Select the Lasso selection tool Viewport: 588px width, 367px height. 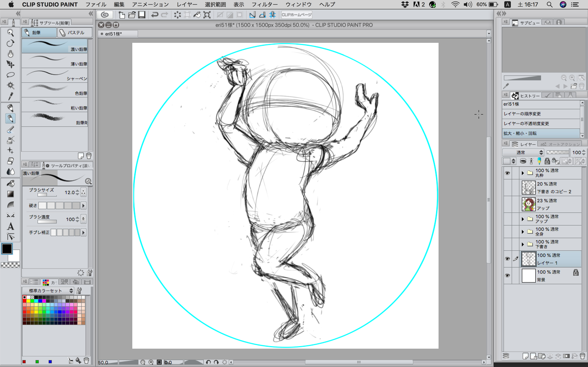10,75
